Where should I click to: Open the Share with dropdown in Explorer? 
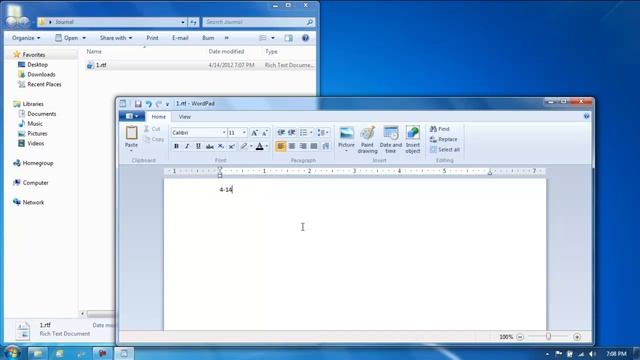[x=116, y=38]
